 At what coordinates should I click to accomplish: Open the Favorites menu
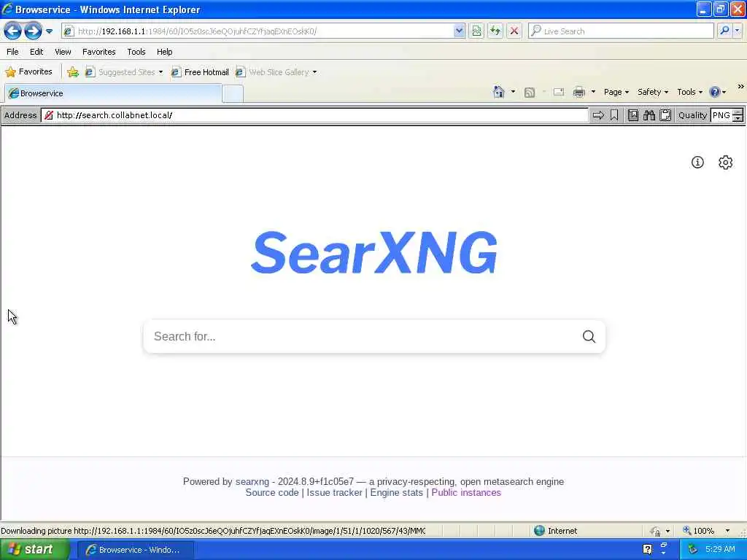tap(98, 52)
